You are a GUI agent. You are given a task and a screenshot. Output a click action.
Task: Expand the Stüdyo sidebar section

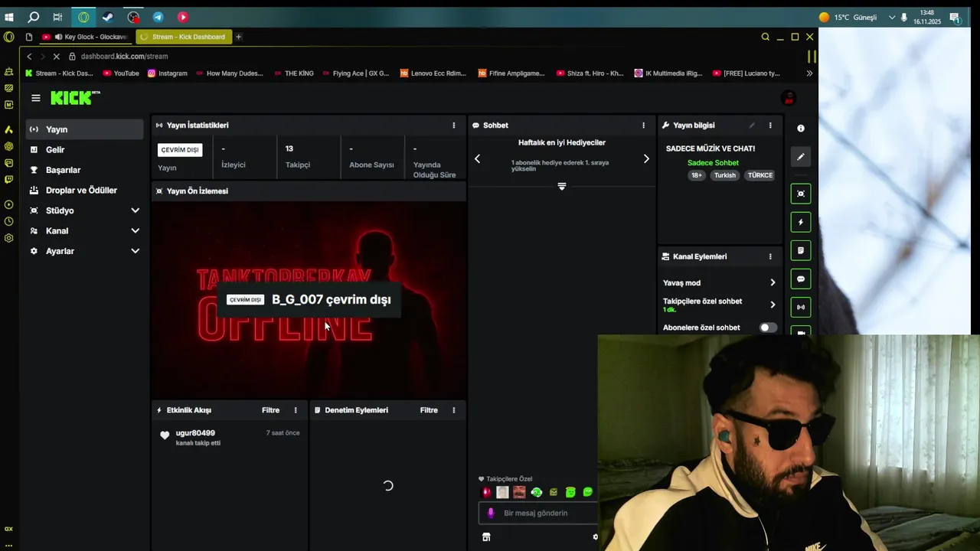135,210
